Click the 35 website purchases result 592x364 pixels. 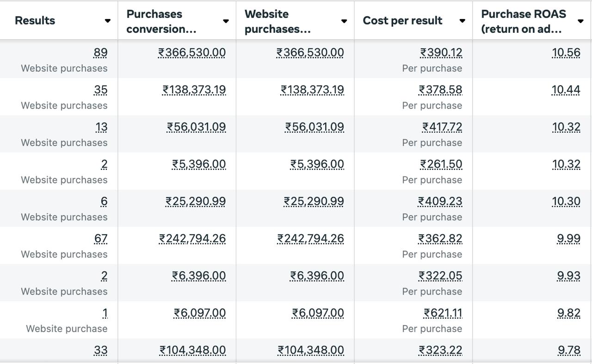pyautogui.click(x=100, y=90)
